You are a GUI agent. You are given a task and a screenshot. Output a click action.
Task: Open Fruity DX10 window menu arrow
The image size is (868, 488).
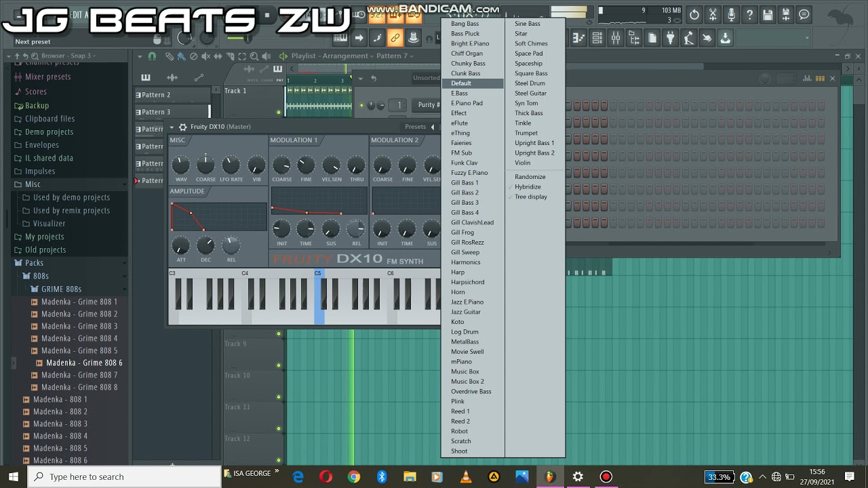coord(172,127)
